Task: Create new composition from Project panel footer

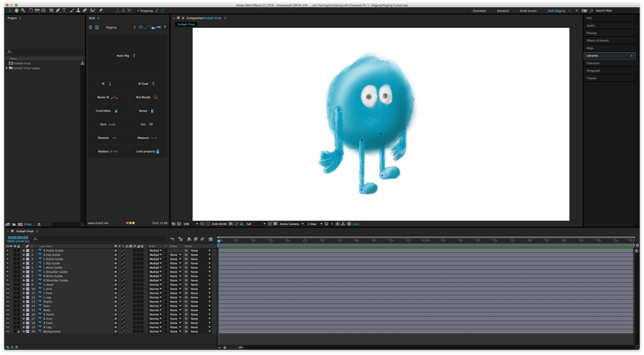Action: (20, 224)
